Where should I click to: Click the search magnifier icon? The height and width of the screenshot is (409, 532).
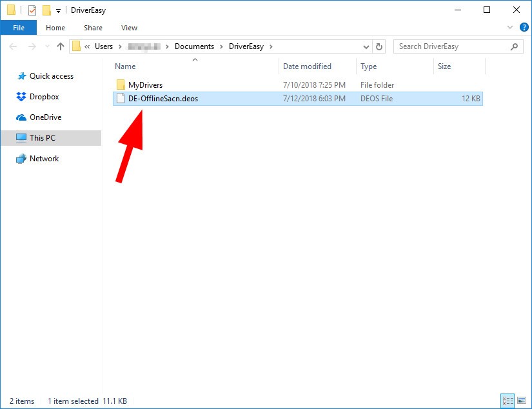coord(514,46)
